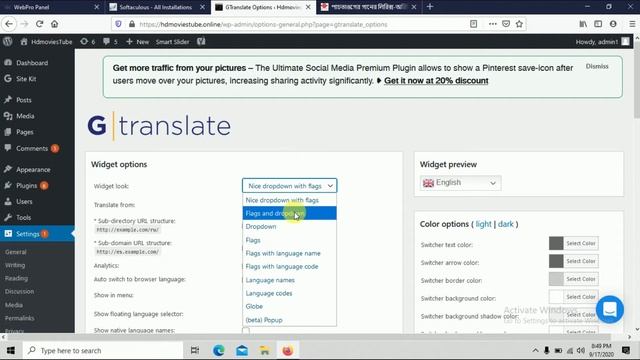
Task: Open Mail app from taskbar
Action: (x=242, y=350)
